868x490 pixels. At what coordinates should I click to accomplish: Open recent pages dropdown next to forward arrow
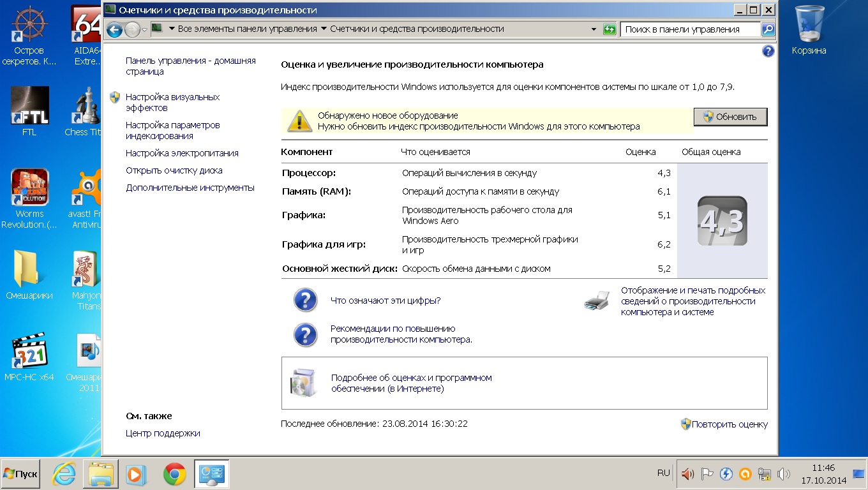(x=144, y=29)
